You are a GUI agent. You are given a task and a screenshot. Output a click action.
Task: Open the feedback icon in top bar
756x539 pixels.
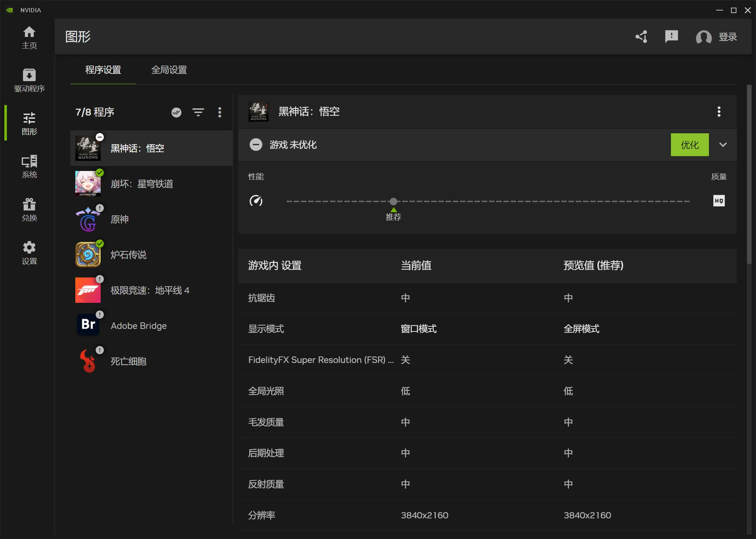pyautogui.click(x=671, y=37)
